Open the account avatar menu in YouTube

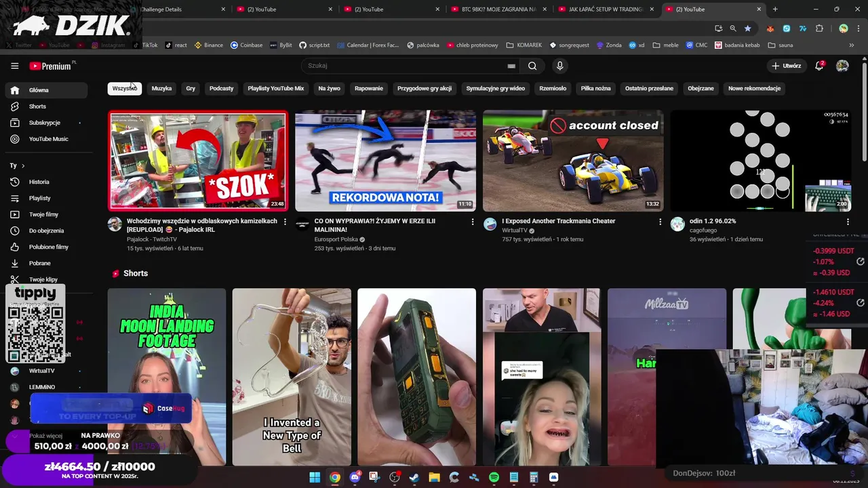pos(842,66)
